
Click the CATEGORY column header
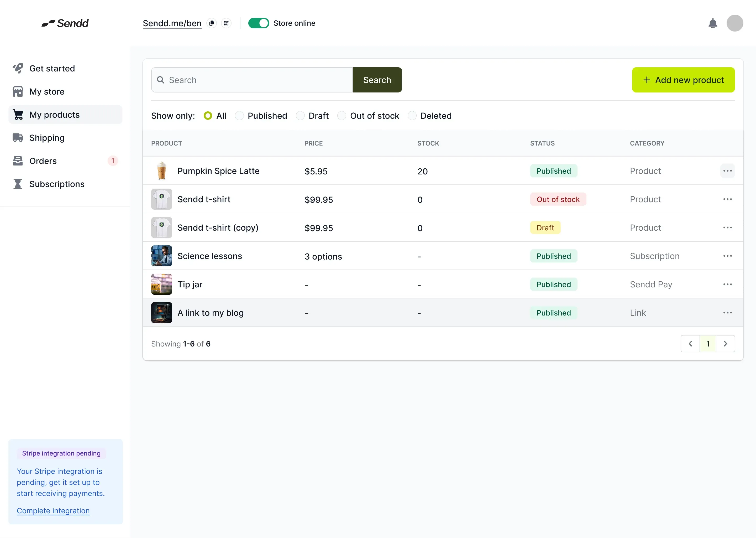click(647, 143)
